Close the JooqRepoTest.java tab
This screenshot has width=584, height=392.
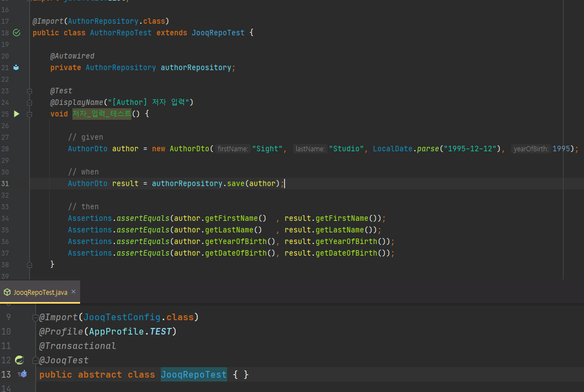[73, 292]
